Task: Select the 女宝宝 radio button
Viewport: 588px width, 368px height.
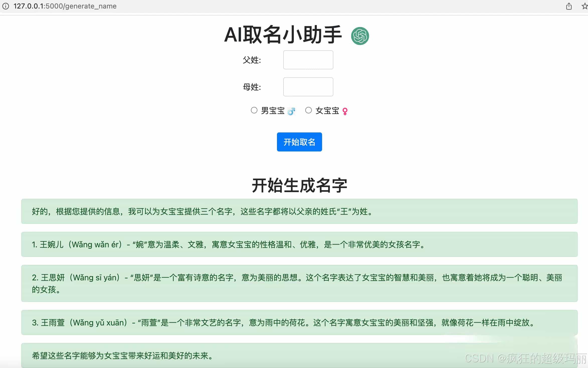Action: pyautogui.click(x=309, y=110)
